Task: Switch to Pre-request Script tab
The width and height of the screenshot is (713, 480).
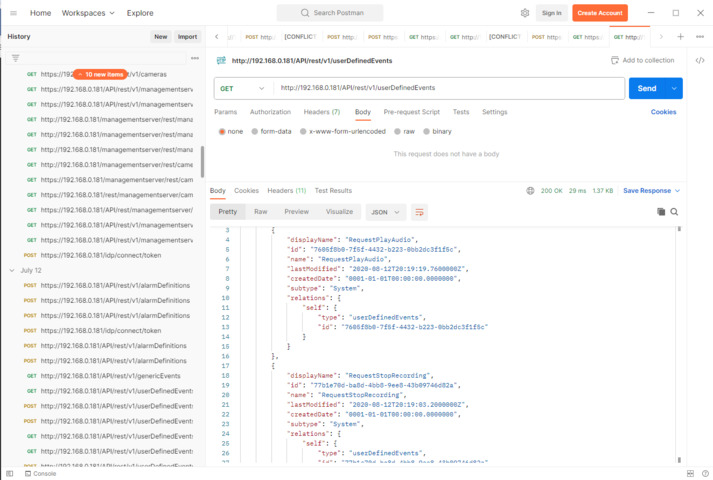Action: [x=411, y=112]
